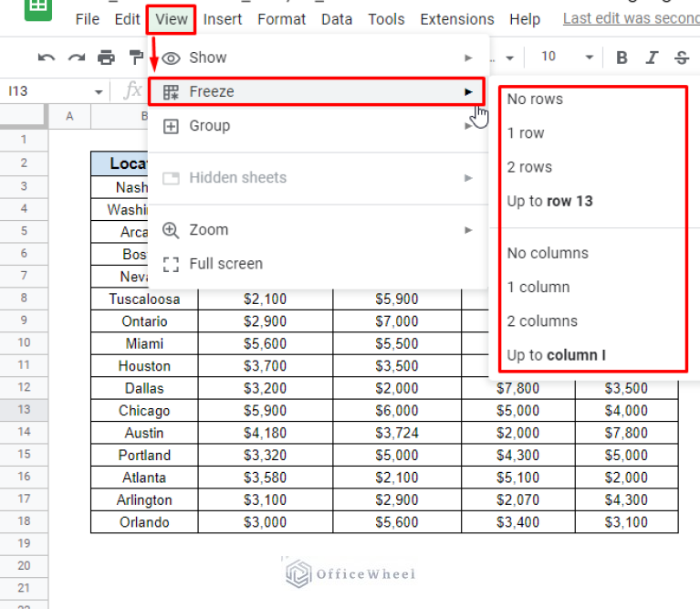Open the last edit history link
The width and height of the screenshot is (700, 609).
click(630, 18)
